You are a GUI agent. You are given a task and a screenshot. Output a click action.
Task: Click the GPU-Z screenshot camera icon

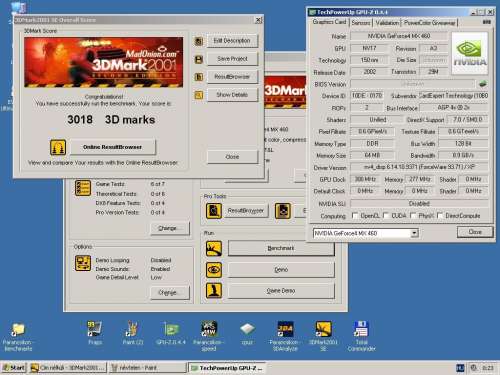(x=486, y=22)
